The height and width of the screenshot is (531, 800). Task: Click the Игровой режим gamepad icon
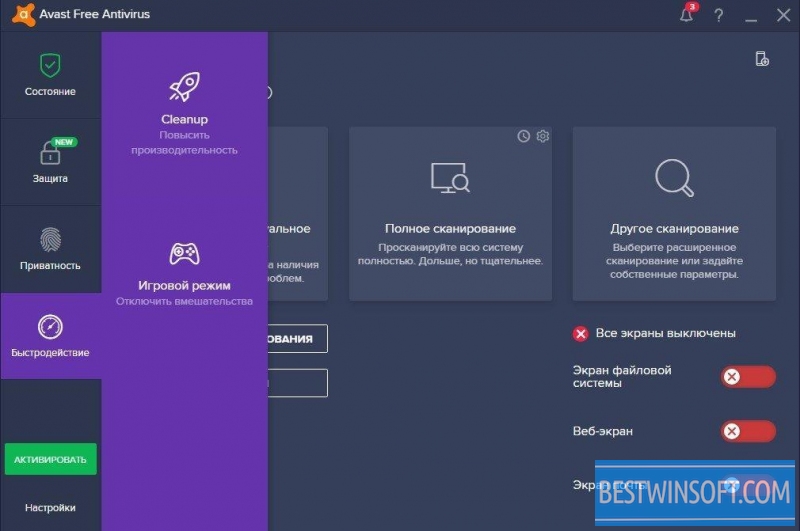click(184, 254)
